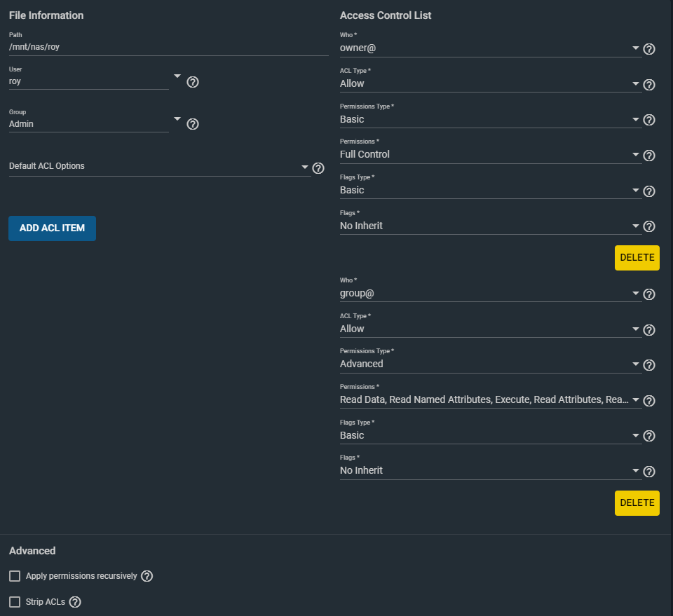Click the Access Control List heading
Screen dimensions: 673x616
pyautogui.click(x=386, y=15)
